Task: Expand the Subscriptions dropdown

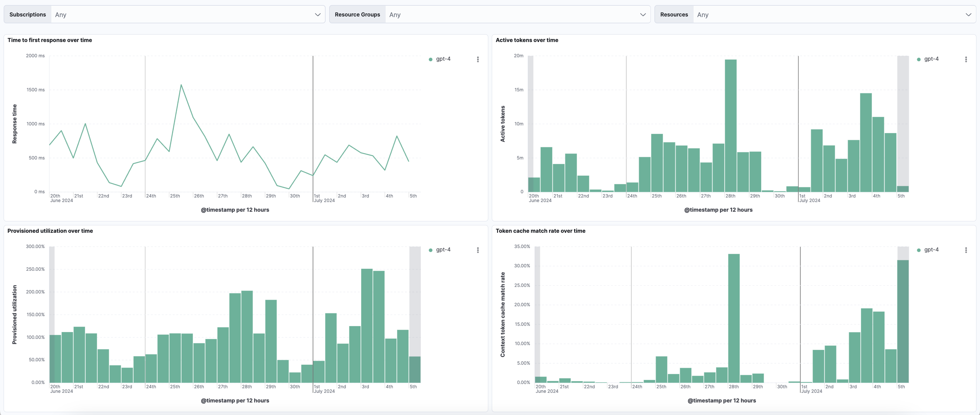Action: tap(183, 14)
